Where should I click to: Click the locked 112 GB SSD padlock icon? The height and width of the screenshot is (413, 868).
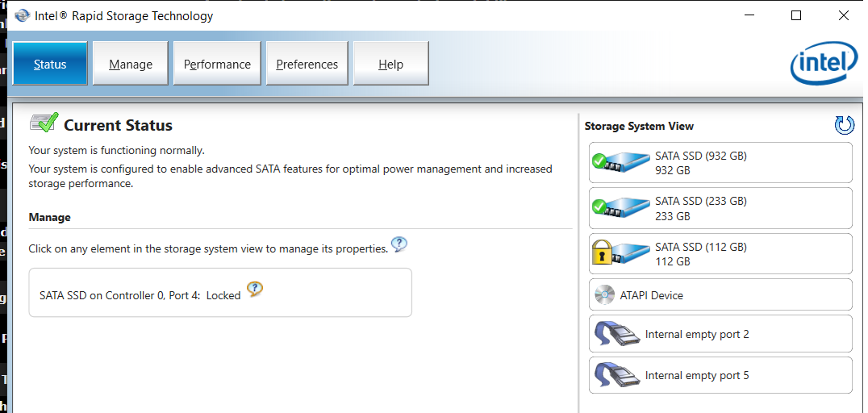(601, 253)
